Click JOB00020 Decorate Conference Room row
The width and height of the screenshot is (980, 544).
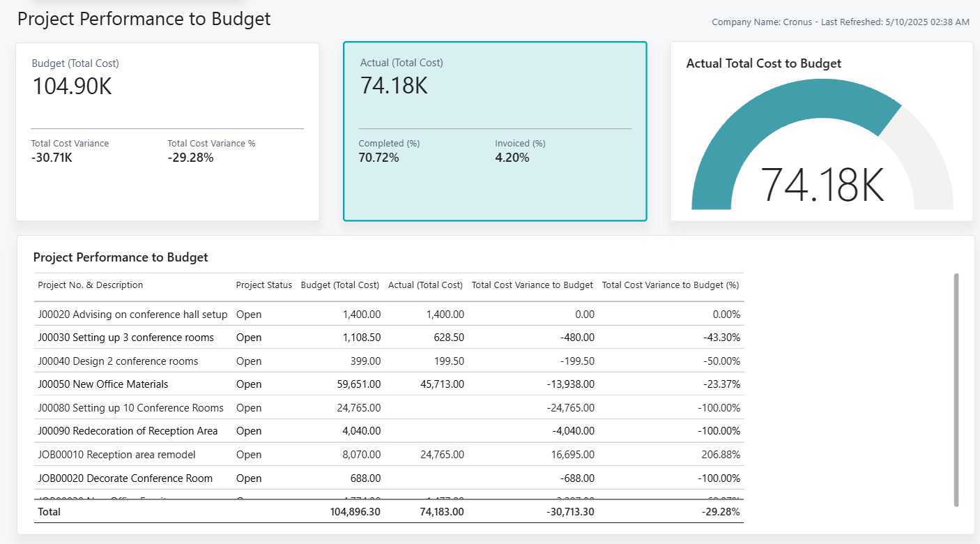pos(125,478)
